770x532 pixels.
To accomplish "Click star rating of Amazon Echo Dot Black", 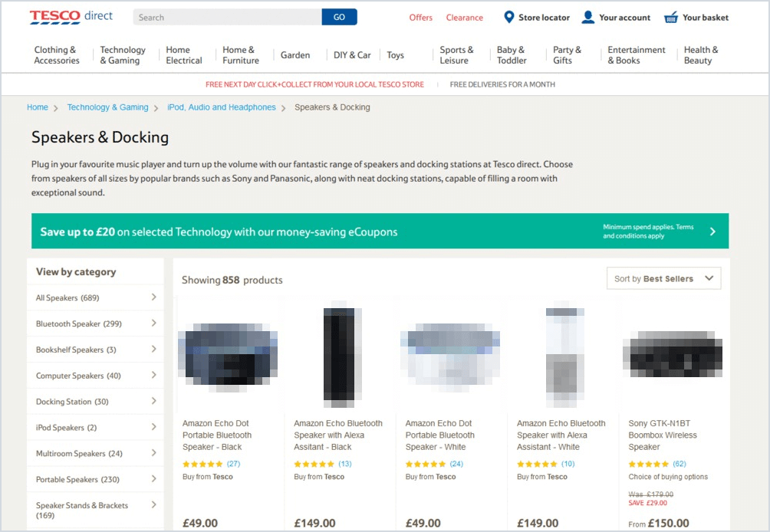I will (x=202, y=464).
